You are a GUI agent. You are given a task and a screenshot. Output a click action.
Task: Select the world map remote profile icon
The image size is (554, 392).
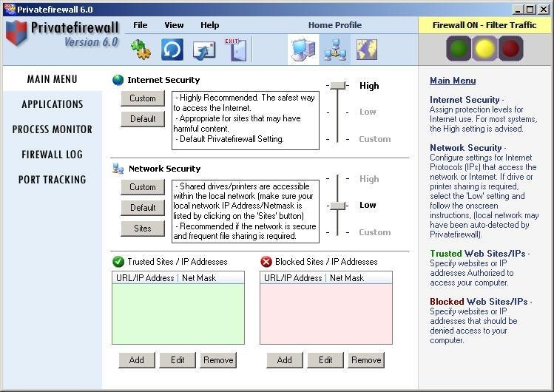[366, 50]
